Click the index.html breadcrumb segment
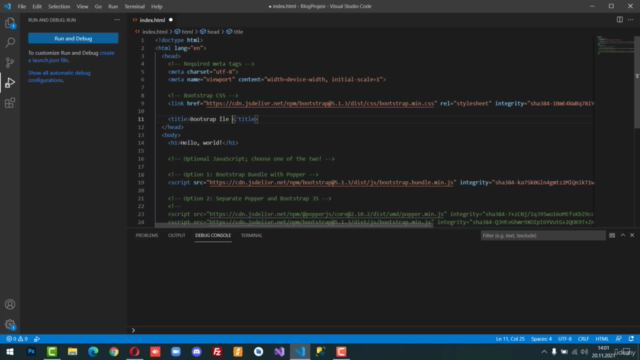640x360 pixels. tap(151, 32)
